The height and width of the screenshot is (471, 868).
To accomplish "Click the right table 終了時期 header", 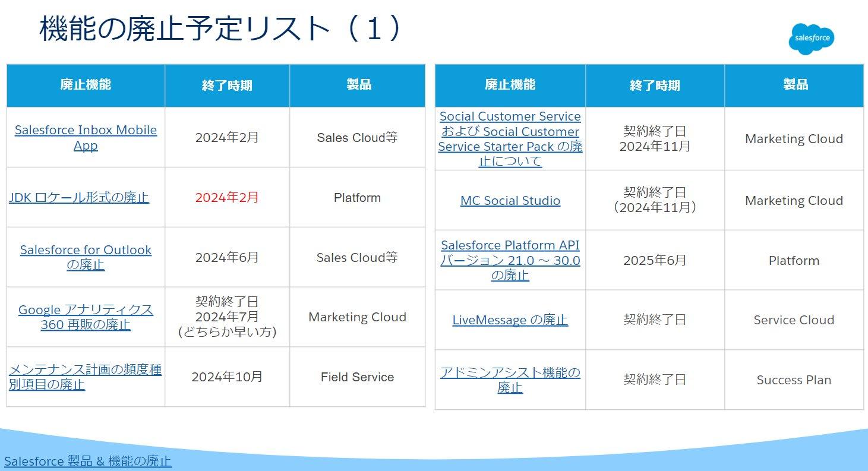I will click(655, 86).
